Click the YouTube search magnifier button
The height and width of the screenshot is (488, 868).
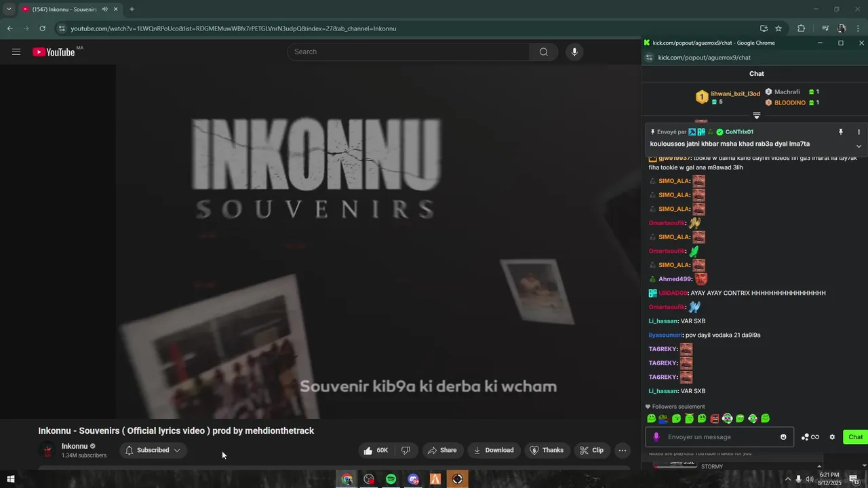(x=544, y=52)
